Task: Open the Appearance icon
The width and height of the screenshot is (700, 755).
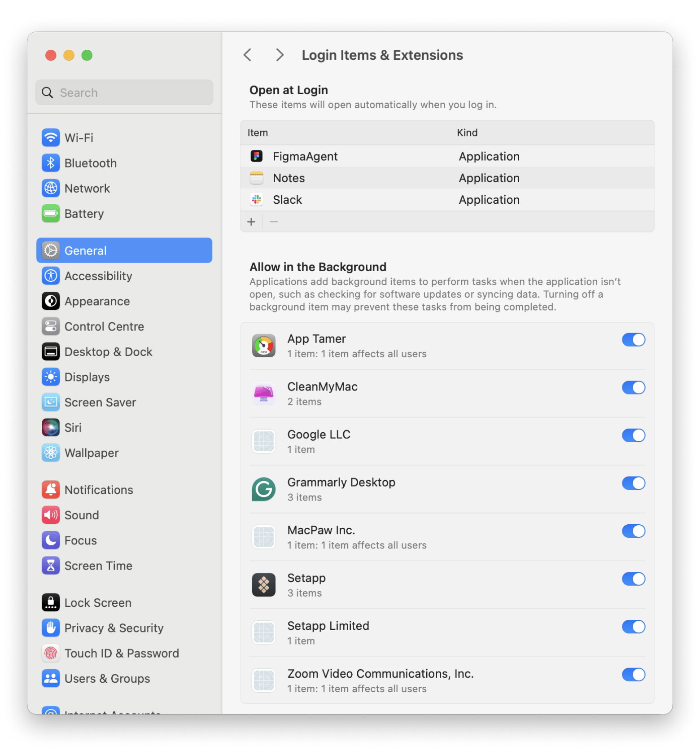Action: click(x=51, y=301)
